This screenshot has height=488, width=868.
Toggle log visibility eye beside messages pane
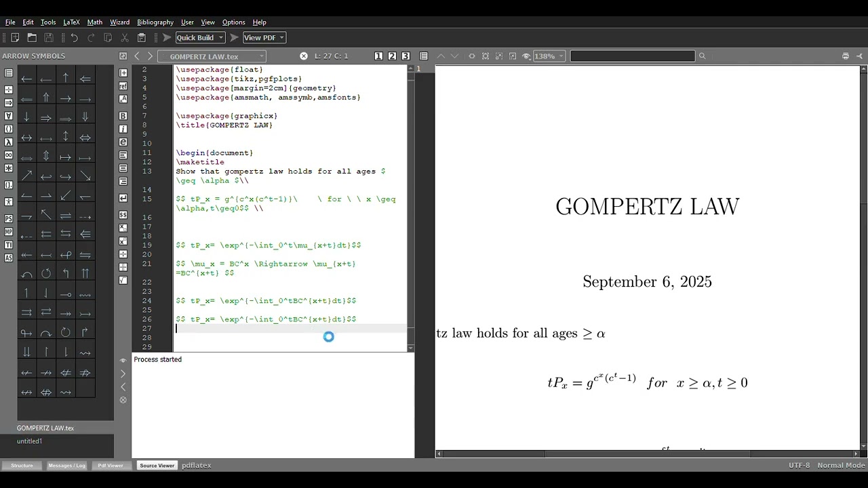[123, 361]
